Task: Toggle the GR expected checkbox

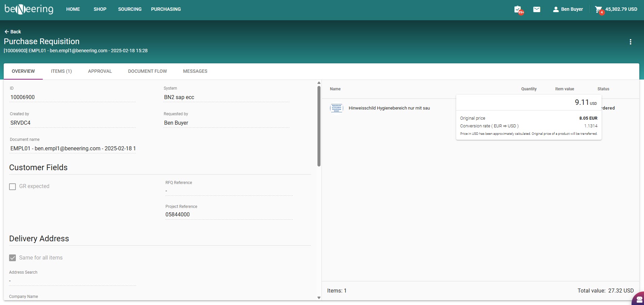Action: pos(12,187)
